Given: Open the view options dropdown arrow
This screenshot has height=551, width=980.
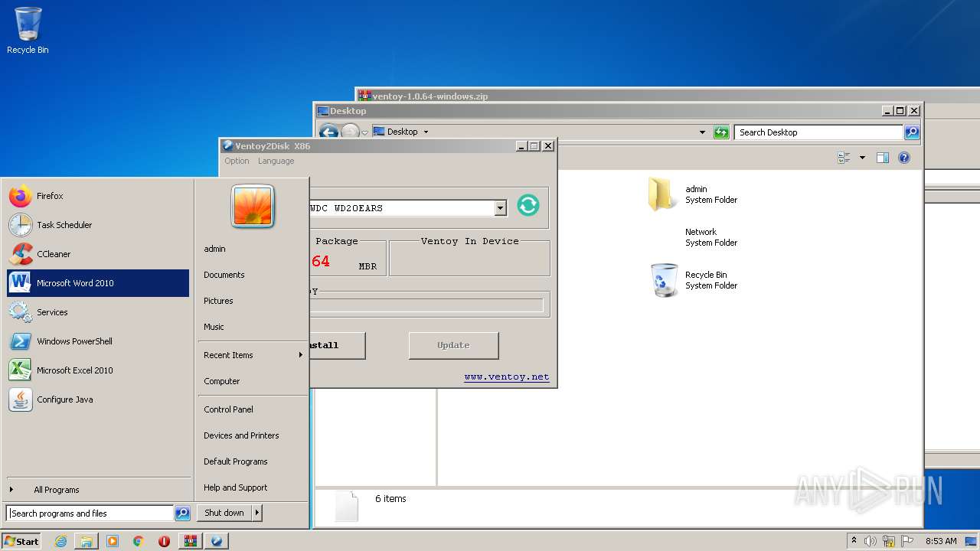Looking at the screenshot, I should (862, 158).
